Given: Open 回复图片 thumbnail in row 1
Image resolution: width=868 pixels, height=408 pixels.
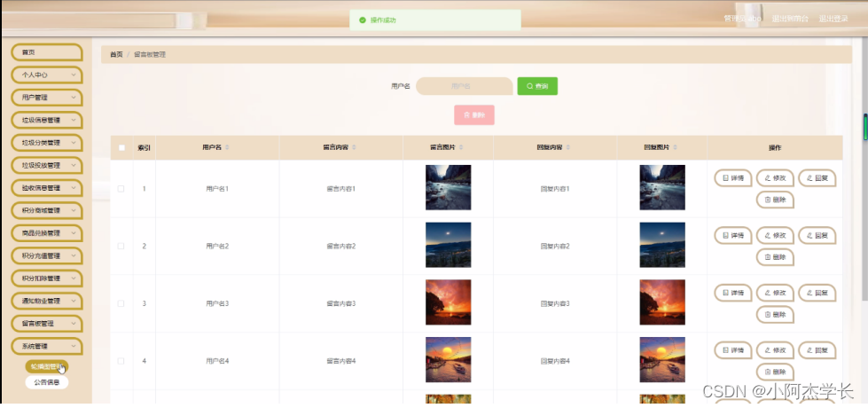Looking at the screenshot, I should pos(662,188).
